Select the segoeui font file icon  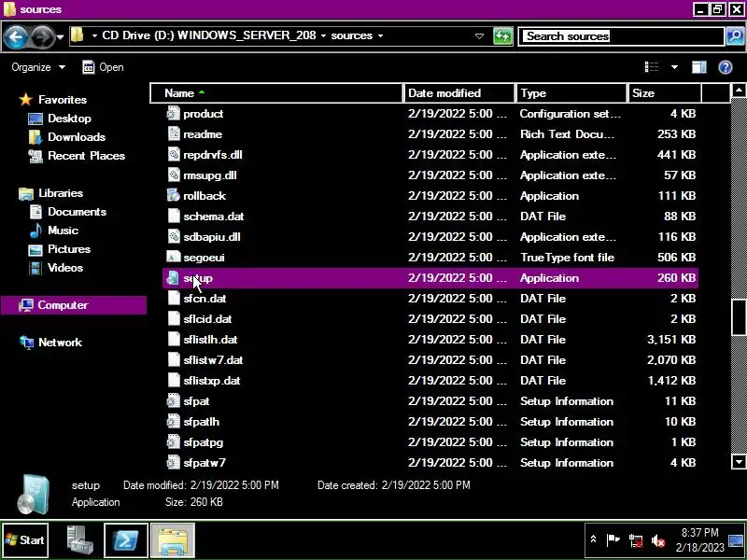tap(174, 258)
